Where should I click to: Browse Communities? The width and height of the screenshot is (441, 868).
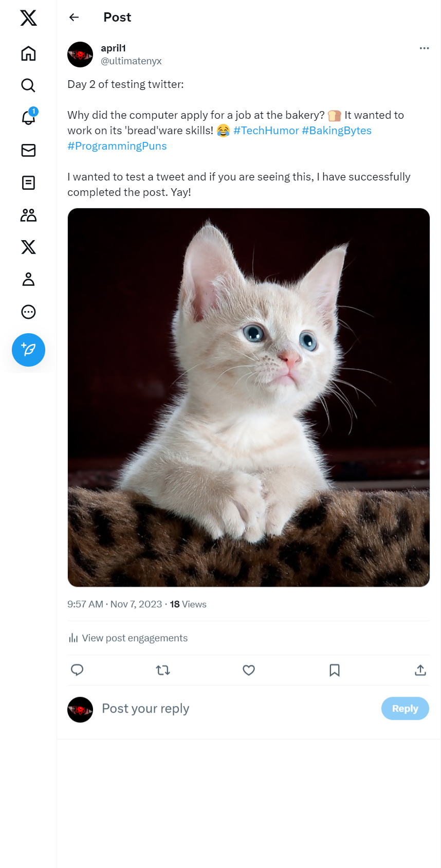(x=28, y=215)
